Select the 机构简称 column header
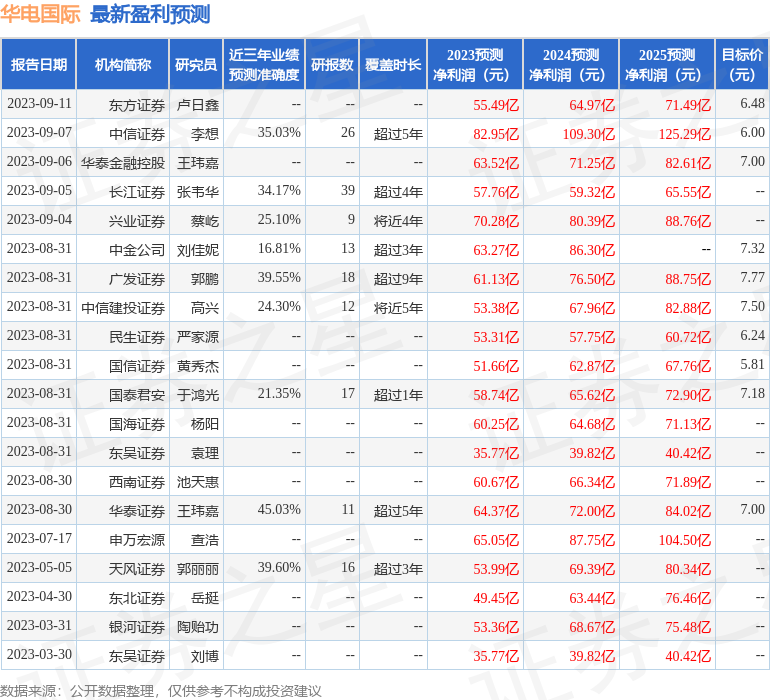770x700 pixels. pos(123,64)
